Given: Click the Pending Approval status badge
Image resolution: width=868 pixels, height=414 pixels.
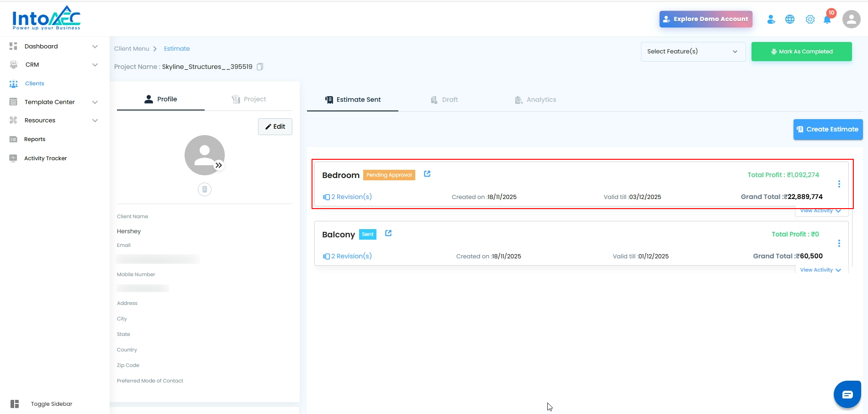Looking at the screenshot, I should pyautogui.click(x=389, y=175).
